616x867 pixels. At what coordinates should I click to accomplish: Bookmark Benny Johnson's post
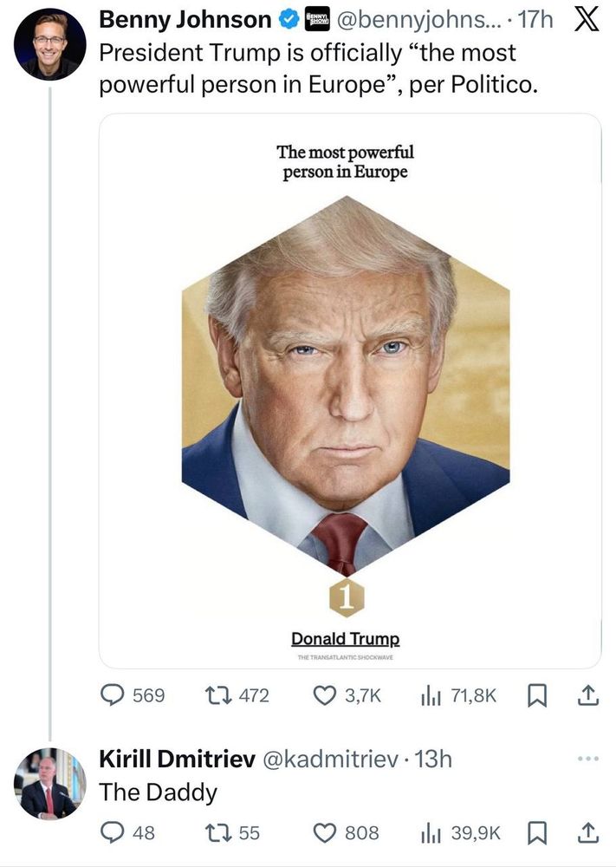(536, 694)
